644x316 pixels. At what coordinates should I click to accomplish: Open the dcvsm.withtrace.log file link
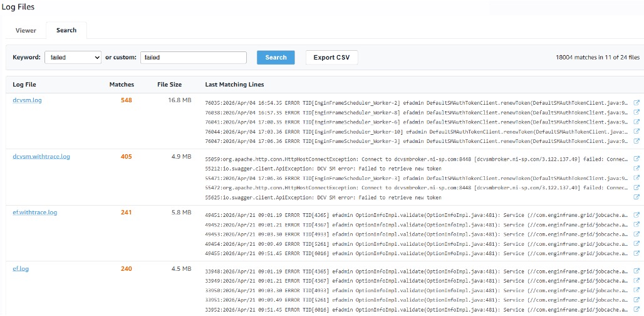click(x=41, y=157)
